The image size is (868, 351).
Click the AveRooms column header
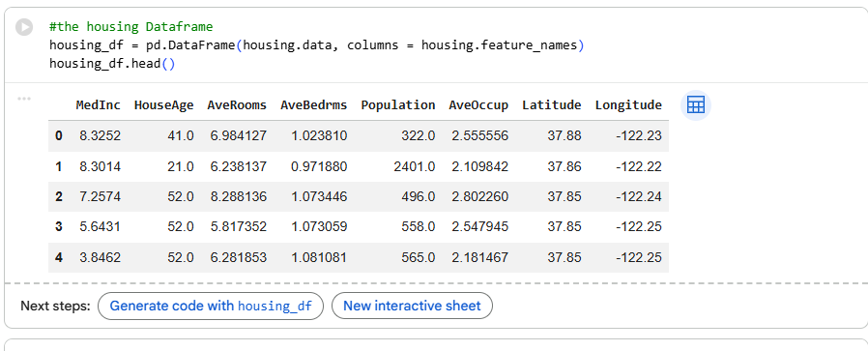[x=237, y=105]
